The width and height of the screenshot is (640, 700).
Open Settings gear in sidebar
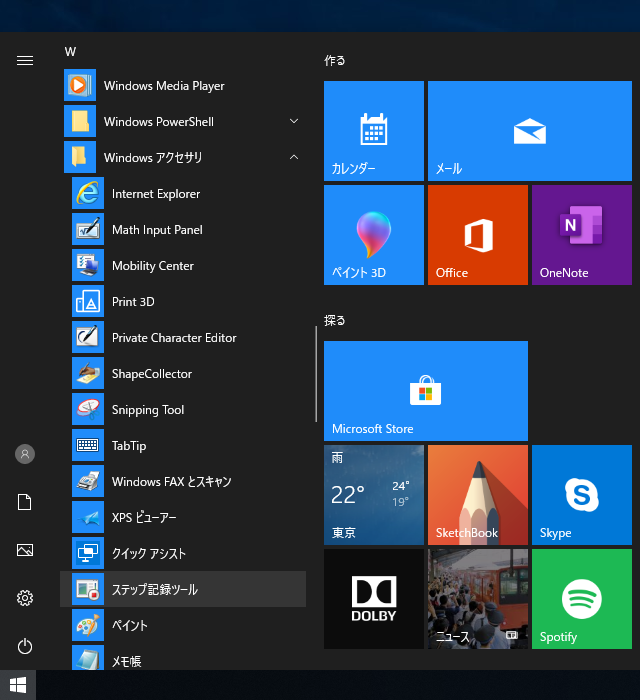[x=25, y=598]
